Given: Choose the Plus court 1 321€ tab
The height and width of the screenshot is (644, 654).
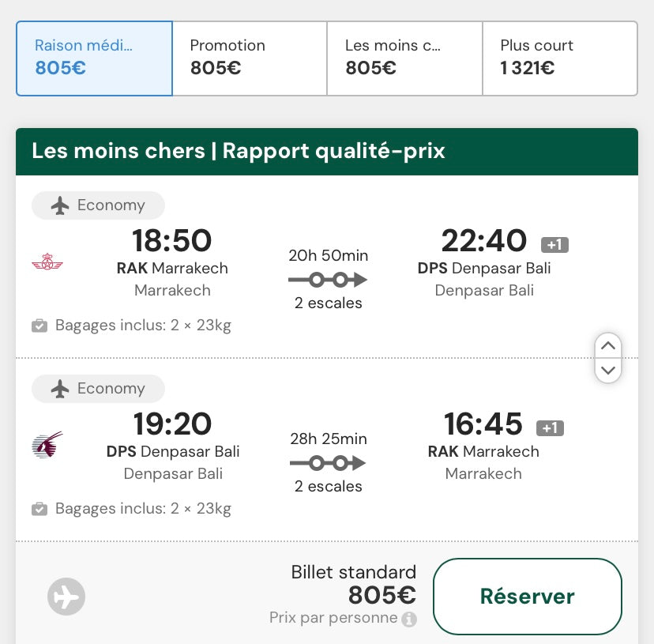Looking at the screenshot, I should [x=560, y=58].
